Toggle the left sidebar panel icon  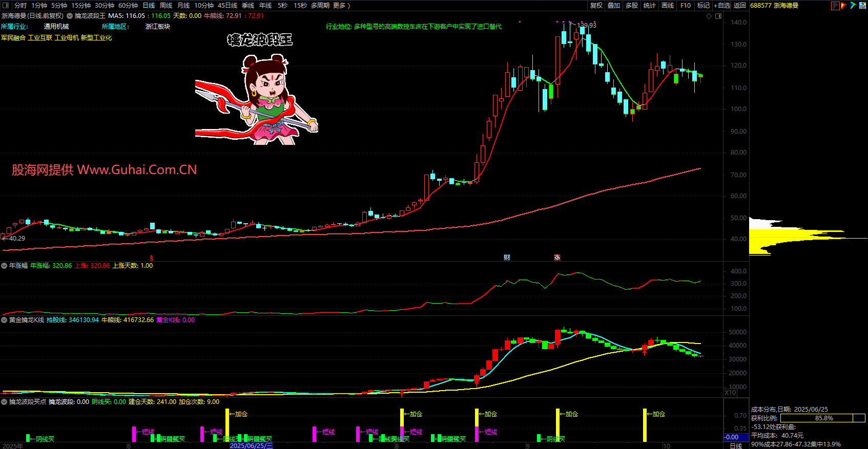coord(6,6)
